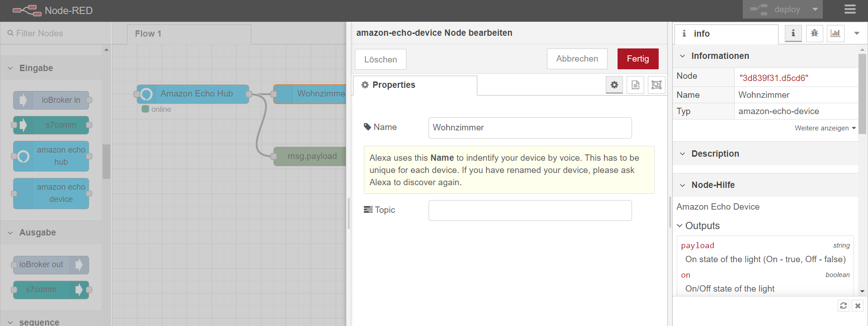Viewport: 868px width, 326px height.
Task: Click the node ID "3d839f31.d5cd6"
Action: (774, 78)
